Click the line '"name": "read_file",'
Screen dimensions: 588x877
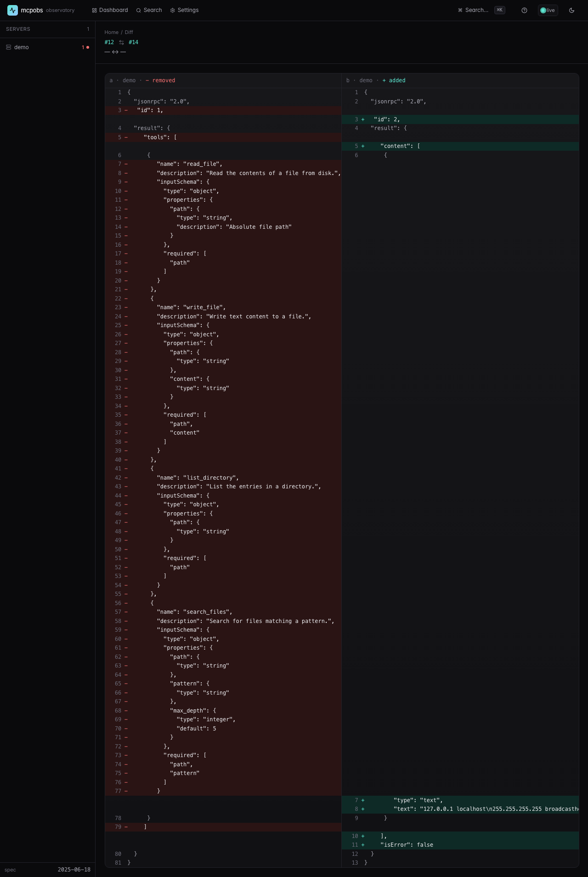point(223,164)
